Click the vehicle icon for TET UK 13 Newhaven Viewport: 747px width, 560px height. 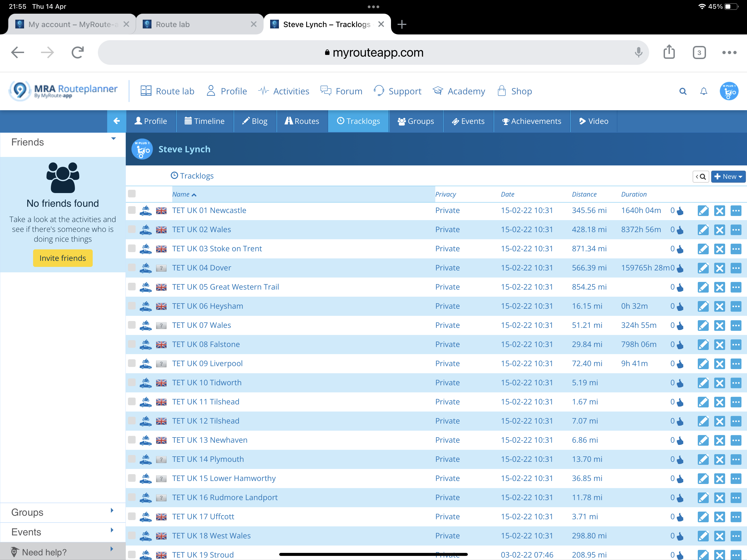pyautogui.click(x=145, y=440)
